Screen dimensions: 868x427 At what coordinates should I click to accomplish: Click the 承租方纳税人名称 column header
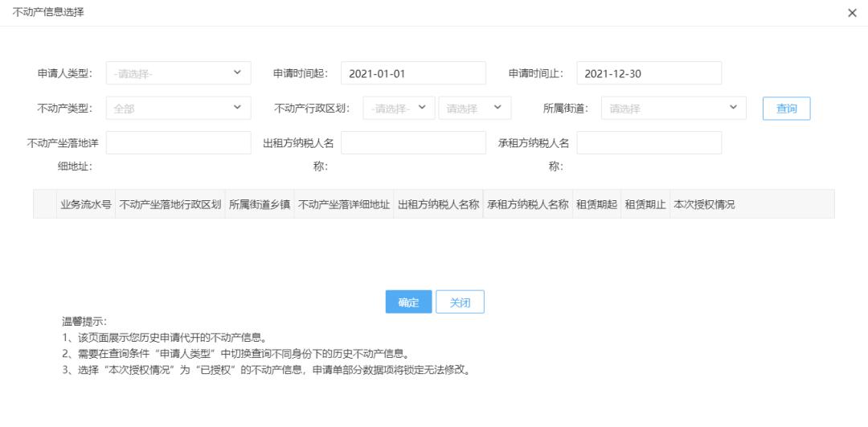[528, 203]
